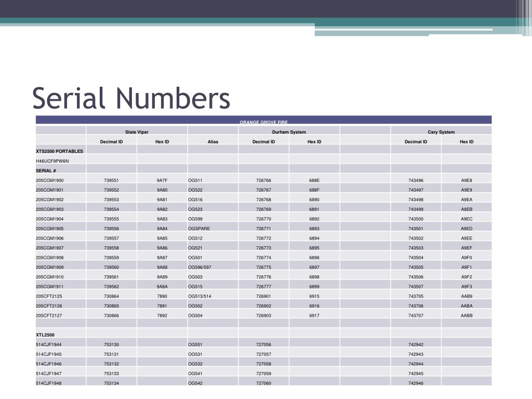Screen dimensions: 532x399
Task: Click the SERIAL # label
Action: tap(46, 170)
